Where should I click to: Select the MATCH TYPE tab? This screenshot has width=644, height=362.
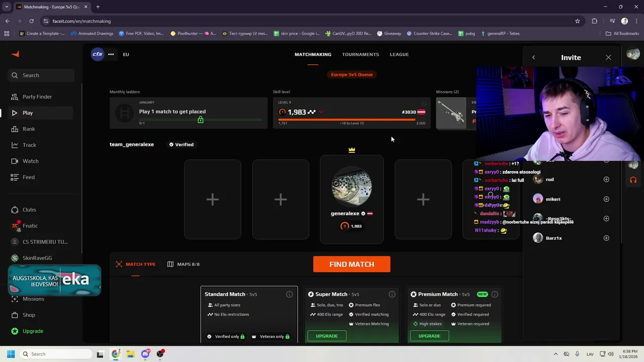(136, 264)
